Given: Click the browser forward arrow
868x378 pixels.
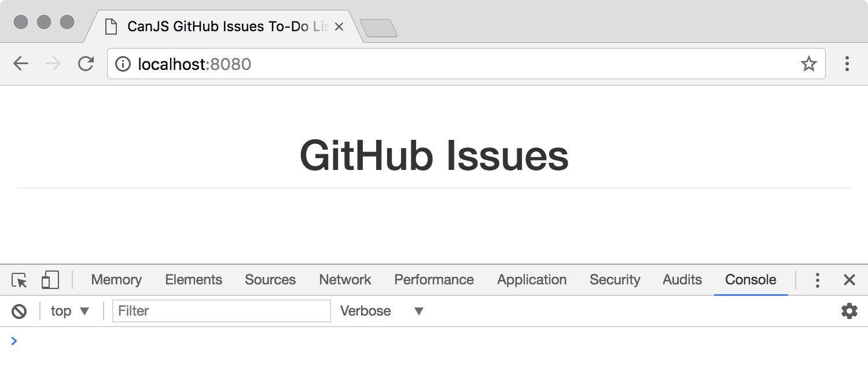Looking at the screenshot, I should click(x=53, y=64).
